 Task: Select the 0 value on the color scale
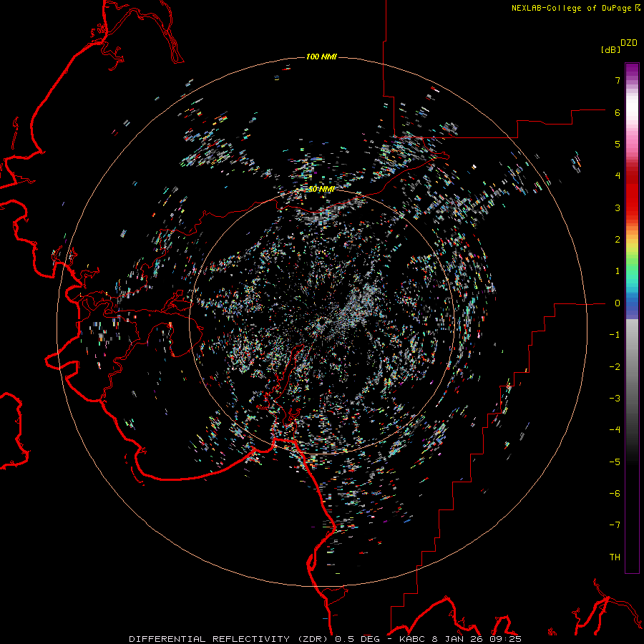click(618, 303)
